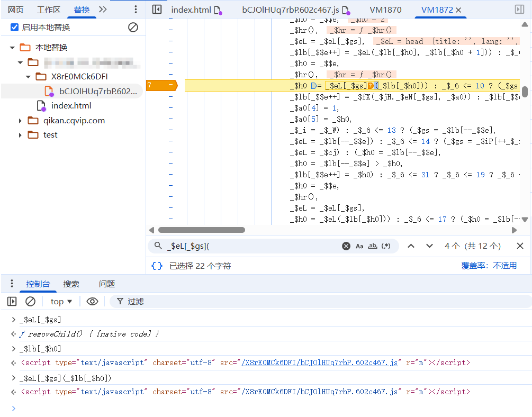The width and height of the screenshot is (532, 417).
Task: Toggle the right debugger sidebar icon
Action: [x=519, y=10]
